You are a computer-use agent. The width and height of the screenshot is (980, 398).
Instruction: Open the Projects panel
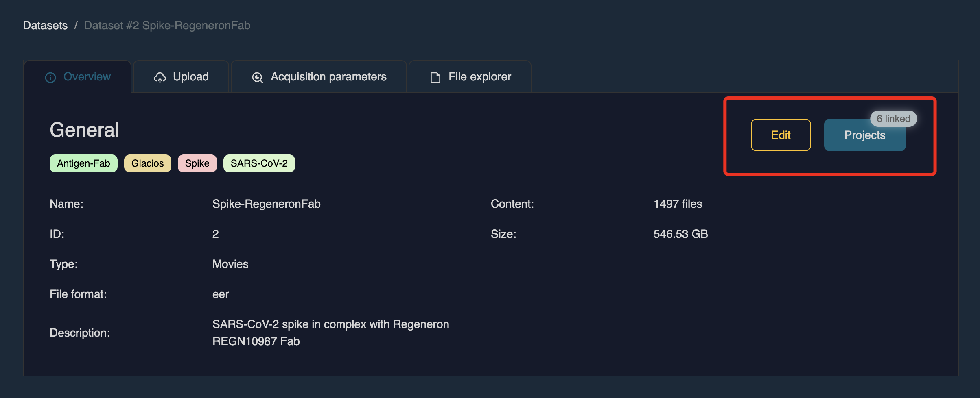pos(864,135)
